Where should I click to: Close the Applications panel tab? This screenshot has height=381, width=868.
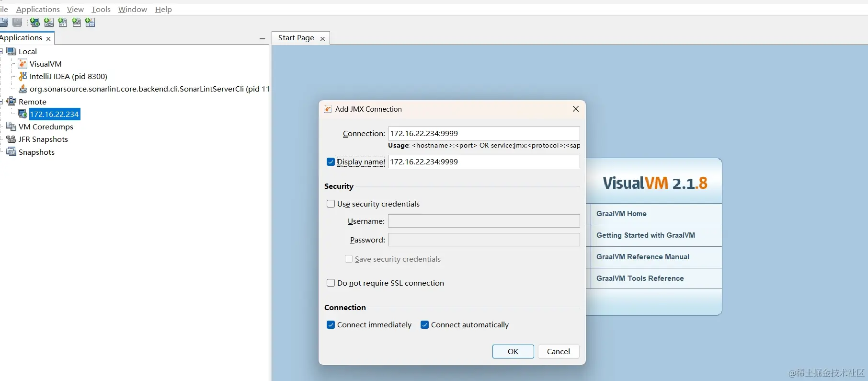click(x=48, y=39)
